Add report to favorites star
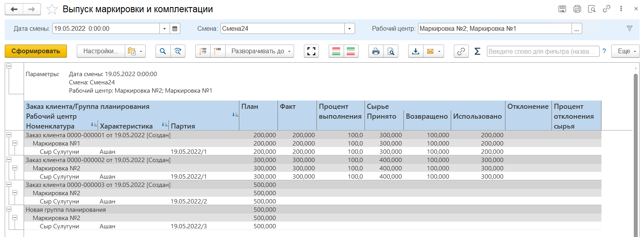 (52, 9)
